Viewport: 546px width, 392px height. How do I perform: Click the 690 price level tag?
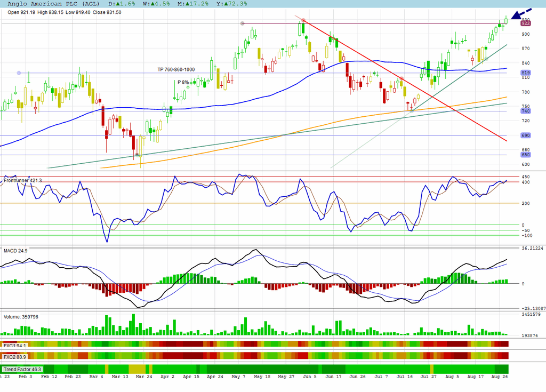(x=525, y=135)
